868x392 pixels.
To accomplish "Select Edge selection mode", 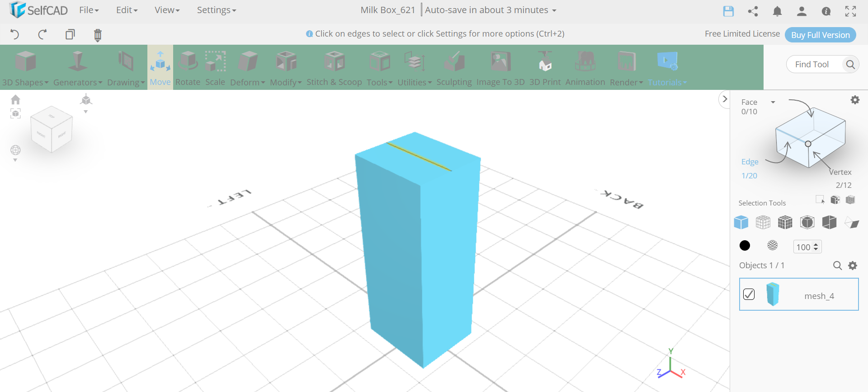I will [x=750, y=162].
